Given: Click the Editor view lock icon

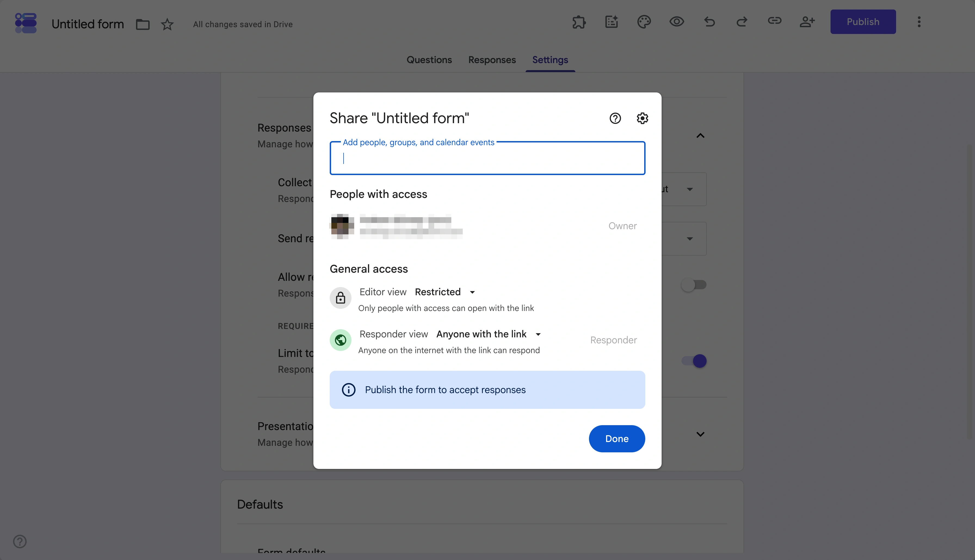Looking at the screenshot, I should (x=341, y=298).
